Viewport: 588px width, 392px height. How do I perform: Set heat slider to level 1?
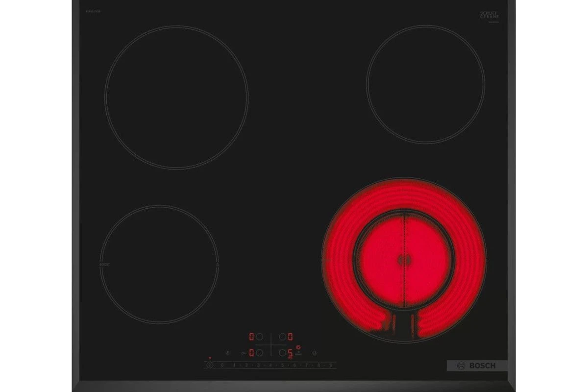[x=234, y=365]
